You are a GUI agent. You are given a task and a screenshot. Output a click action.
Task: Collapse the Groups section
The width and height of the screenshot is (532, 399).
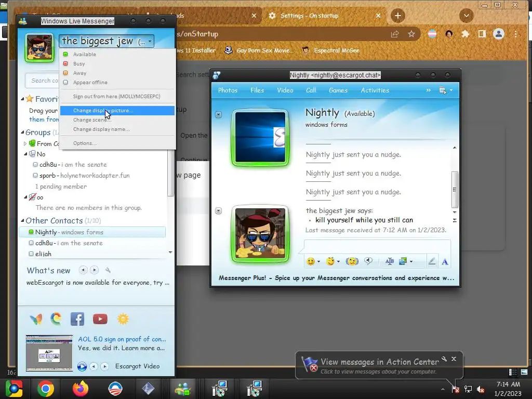[x=23, y=132]
